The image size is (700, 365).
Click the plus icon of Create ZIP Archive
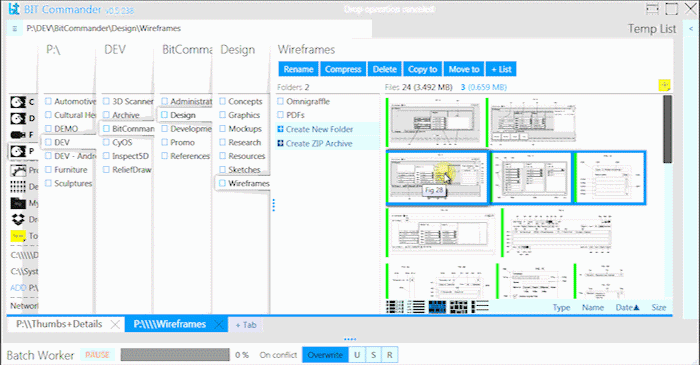pyautogui.click(x=280, y=143)
